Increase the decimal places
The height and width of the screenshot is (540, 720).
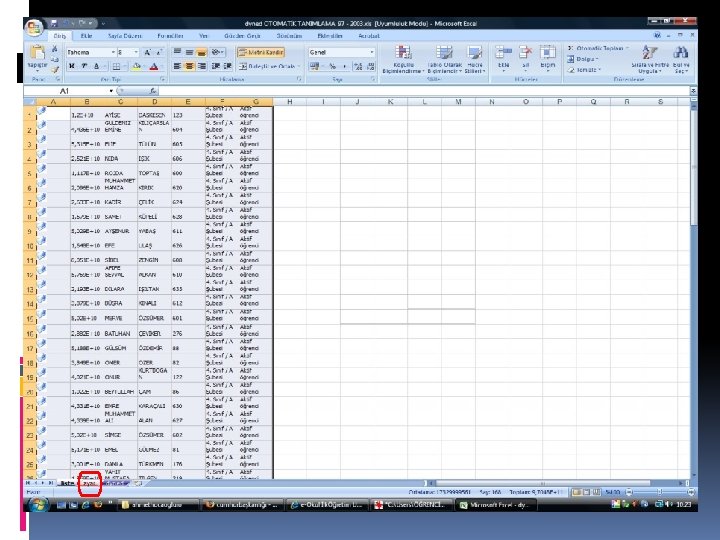pyautogui.click(x=358, y=67)
